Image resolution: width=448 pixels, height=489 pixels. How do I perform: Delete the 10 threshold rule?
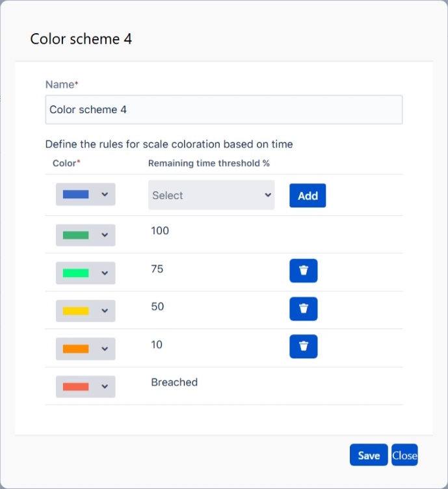pos(303,347)
